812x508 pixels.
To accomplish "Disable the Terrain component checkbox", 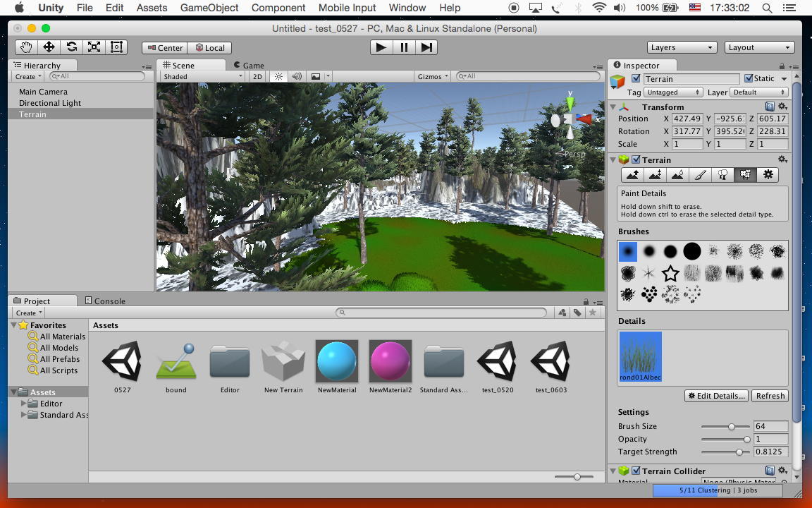I will click(x=636, y=159).
